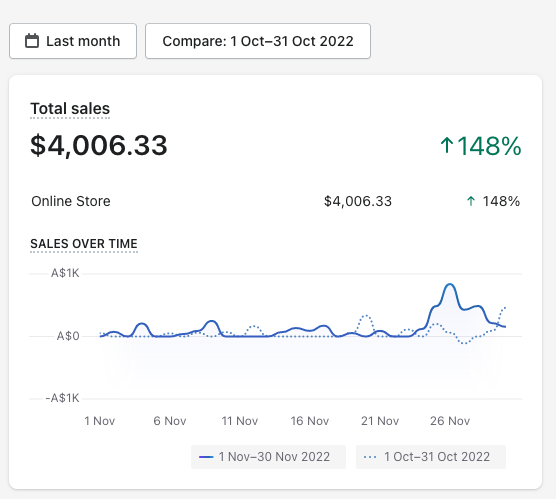The width and height of the screenshot is (556, 499).
Task: Open the Last month date range picker
Action: coord(73,41)
